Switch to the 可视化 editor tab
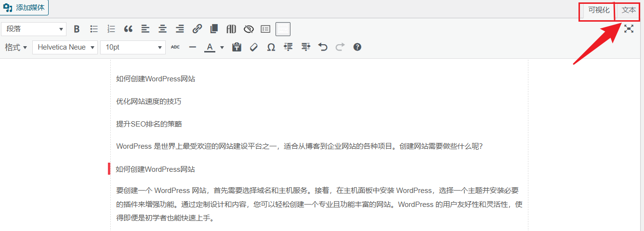This screenshot has width=644, height=231. tap(599, 10)
